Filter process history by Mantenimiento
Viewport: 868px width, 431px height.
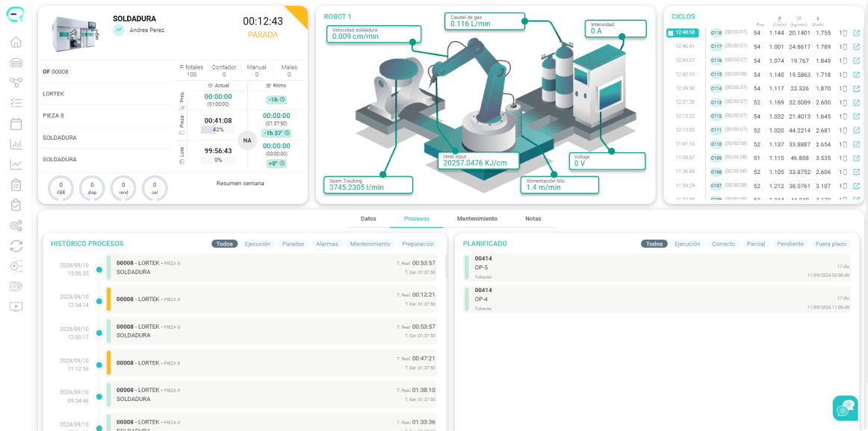point(371,244)
